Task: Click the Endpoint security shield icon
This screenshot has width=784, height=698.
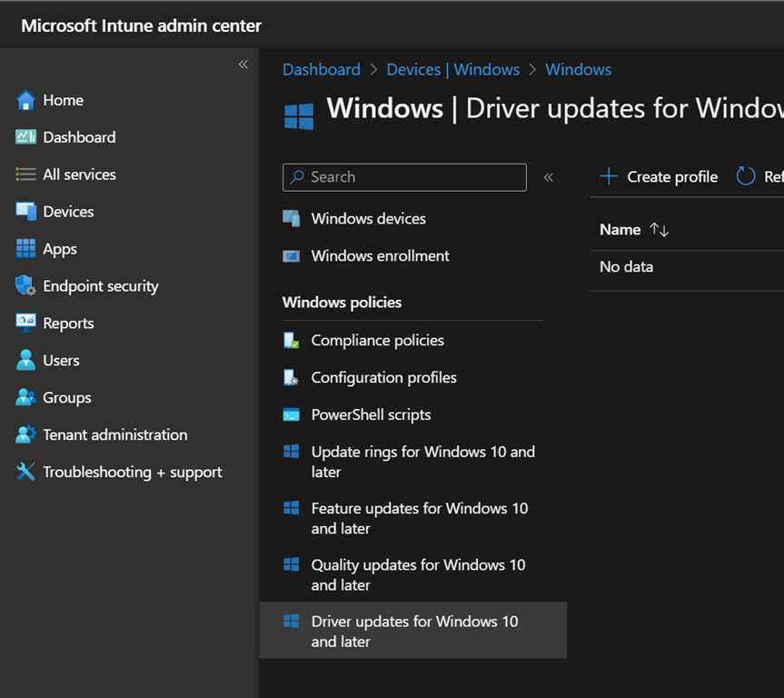Action: click(25, 286)
